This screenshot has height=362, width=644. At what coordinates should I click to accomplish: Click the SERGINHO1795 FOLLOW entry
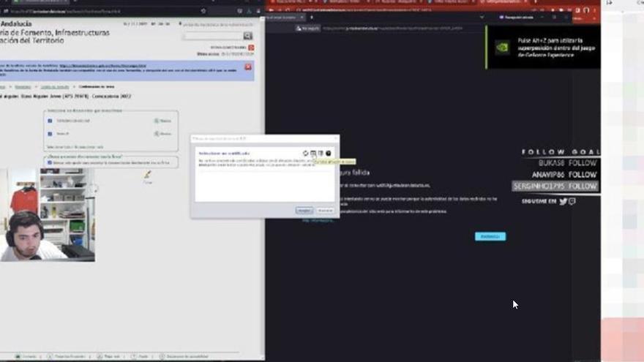click(x=555, y=186)
